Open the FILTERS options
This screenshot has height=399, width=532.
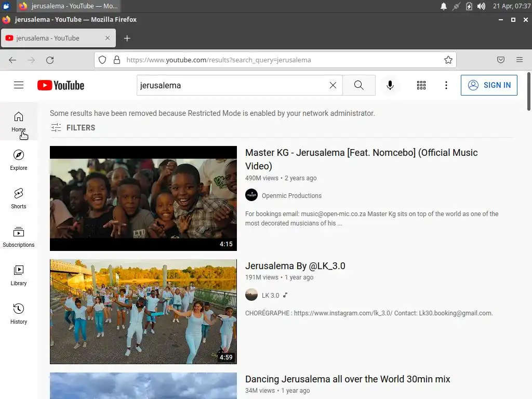pos(73,128)
